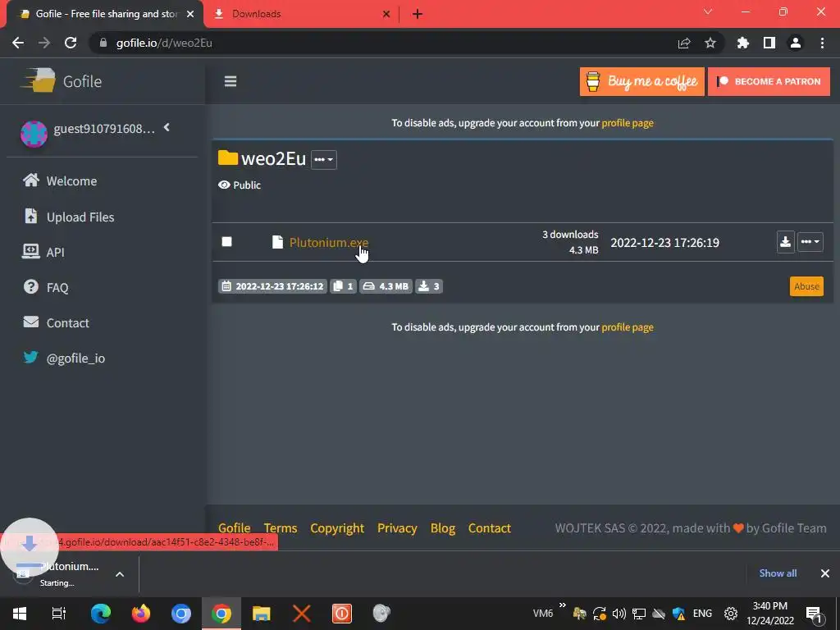The width and height of the screenshot is (840, 630).
Task: Expand the Plutonium download item options
Action: coord(120,573)
